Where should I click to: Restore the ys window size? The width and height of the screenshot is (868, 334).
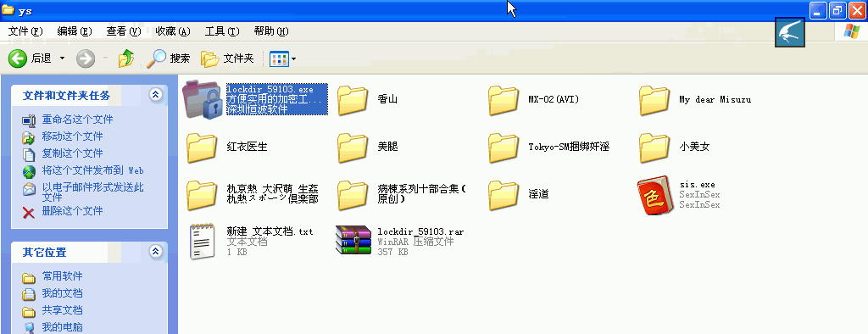pos(837,10)
